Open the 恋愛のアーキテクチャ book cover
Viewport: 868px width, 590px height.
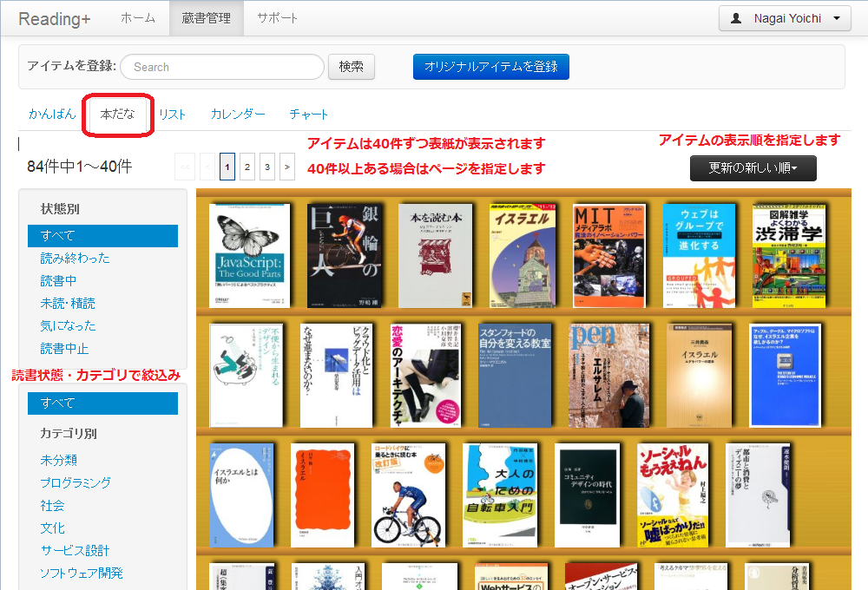coord(425,375)
